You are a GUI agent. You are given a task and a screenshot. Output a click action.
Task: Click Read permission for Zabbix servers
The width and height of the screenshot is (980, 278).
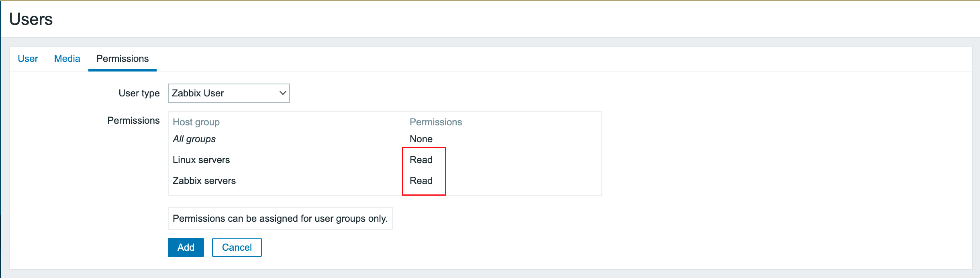pyautogui.click(x=421, y=181)
